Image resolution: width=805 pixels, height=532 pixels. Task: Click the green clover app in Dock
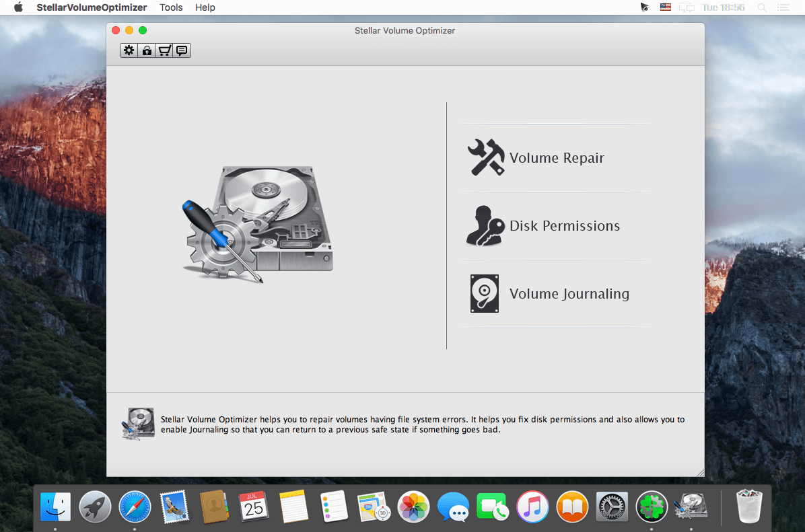click(x=652, y=506)
